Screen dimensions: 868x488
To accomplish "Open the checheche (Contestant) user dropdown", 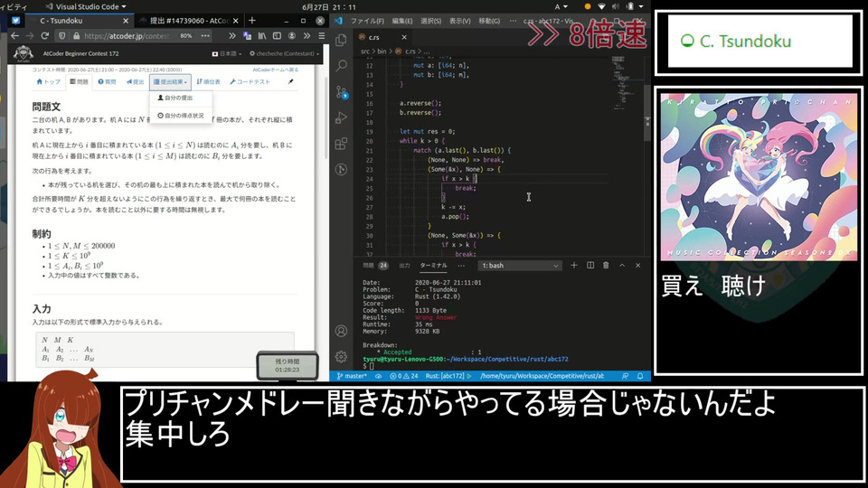I will coord(285,53).
